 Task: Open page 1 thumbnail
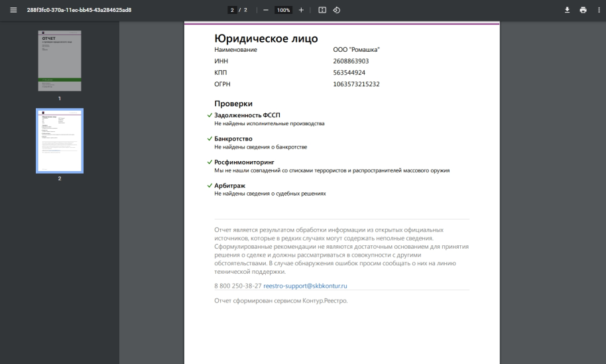(x=60, y=61)
